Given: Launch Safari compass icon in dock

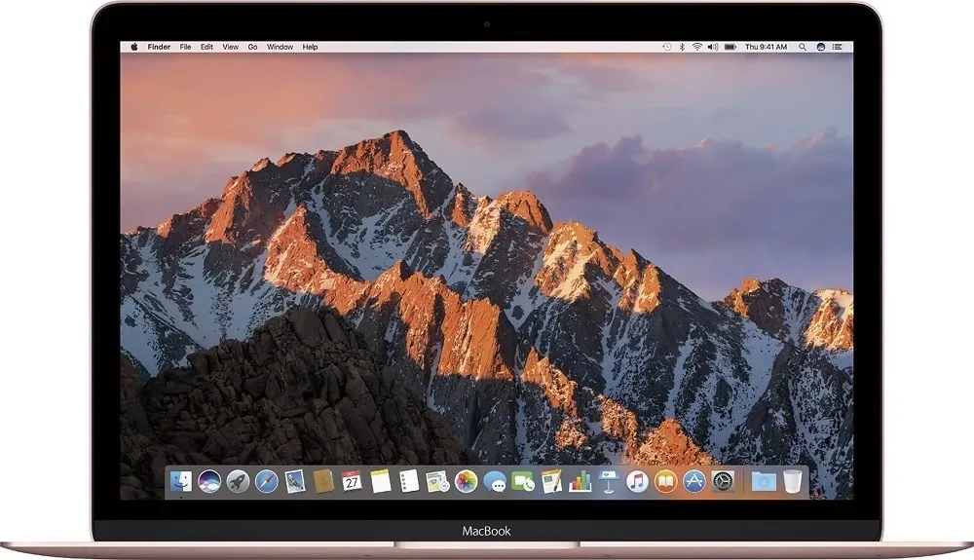Looking at the screenshot, I should click(267, 481).
